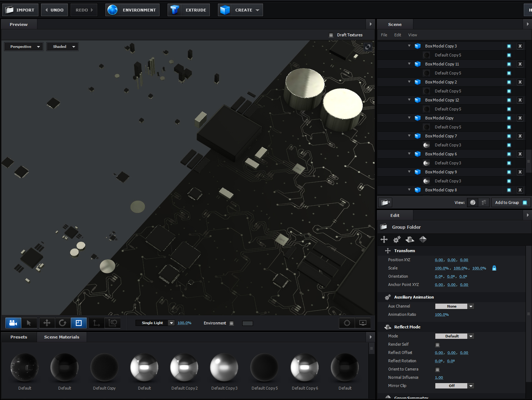Switch scene view to material sphere icon

pos(473,203)
